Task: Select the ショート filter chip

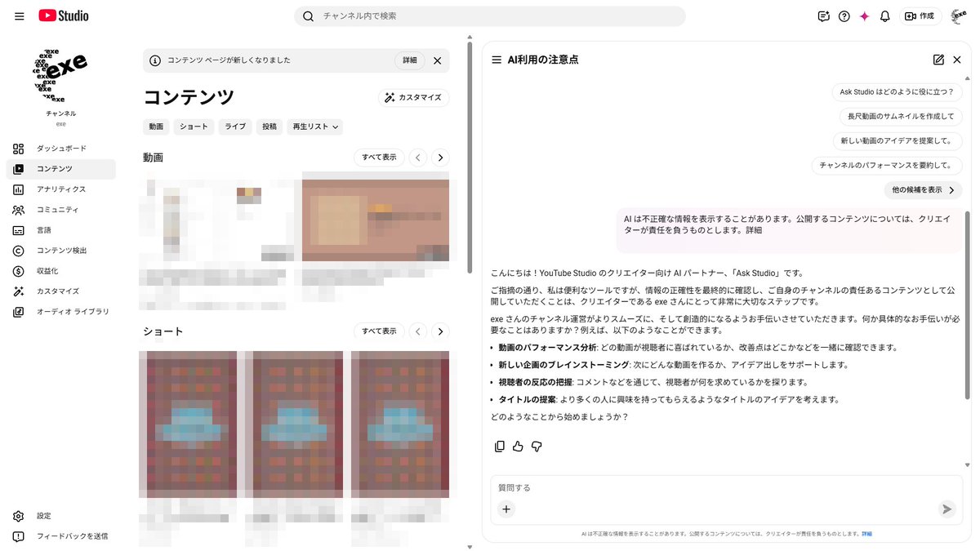Action: (x=194, y=127)
